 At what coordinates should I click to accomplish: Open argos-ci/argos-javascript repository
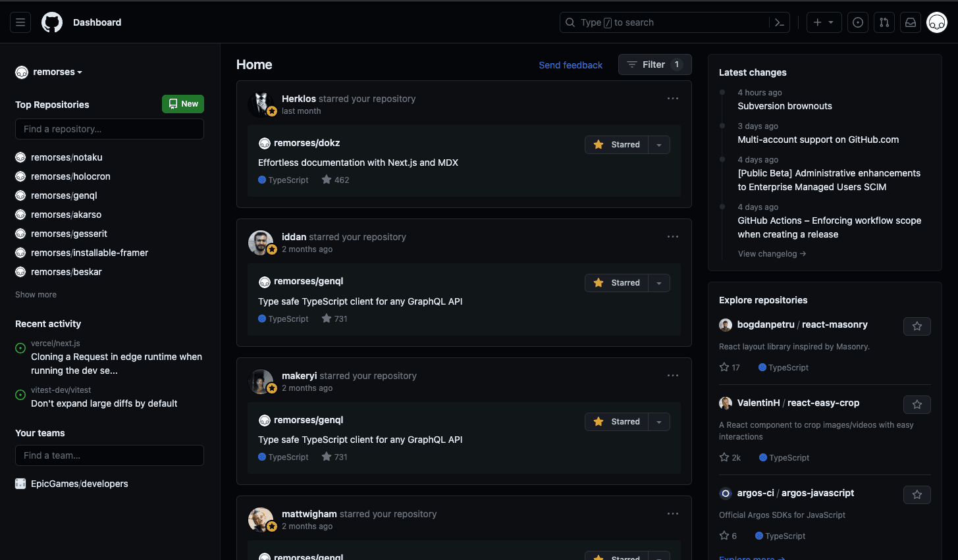click(796, 493)
